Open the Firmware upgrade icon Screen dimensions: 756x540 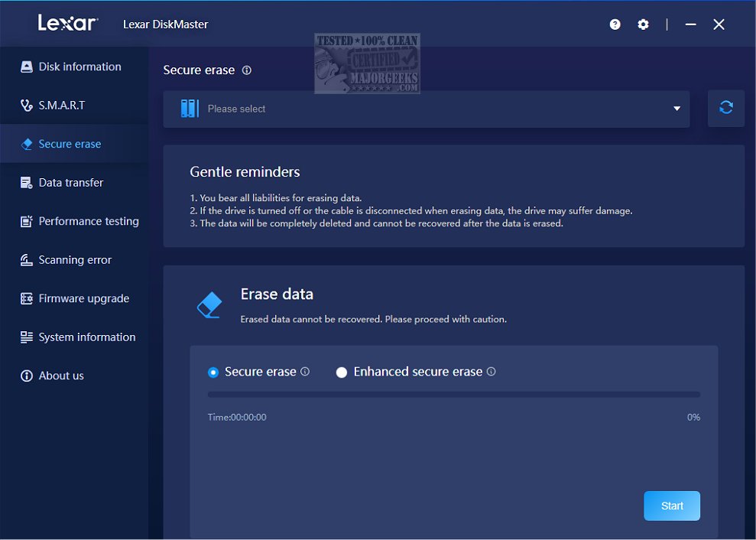tap(25, 298)
